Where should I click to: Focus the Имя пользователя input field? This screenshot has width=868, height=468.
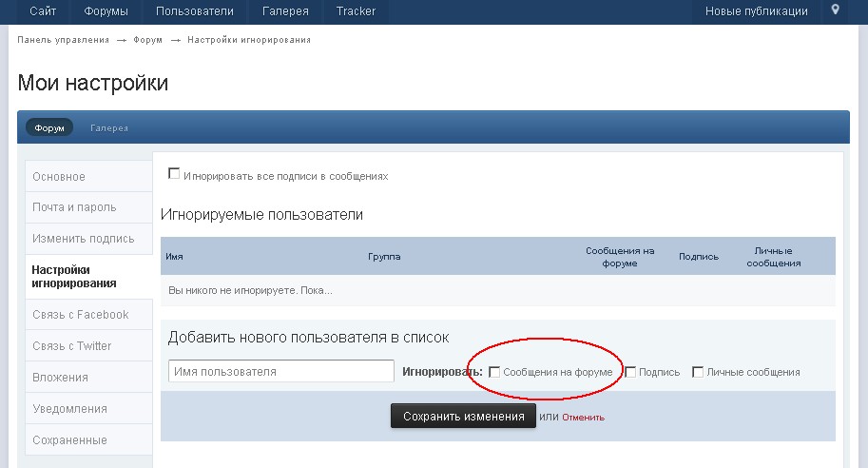(281, 372)
